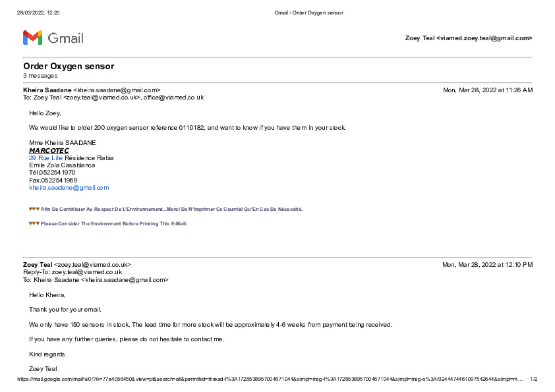Click the 28/03/2022 print date in header

coord(33,13)
